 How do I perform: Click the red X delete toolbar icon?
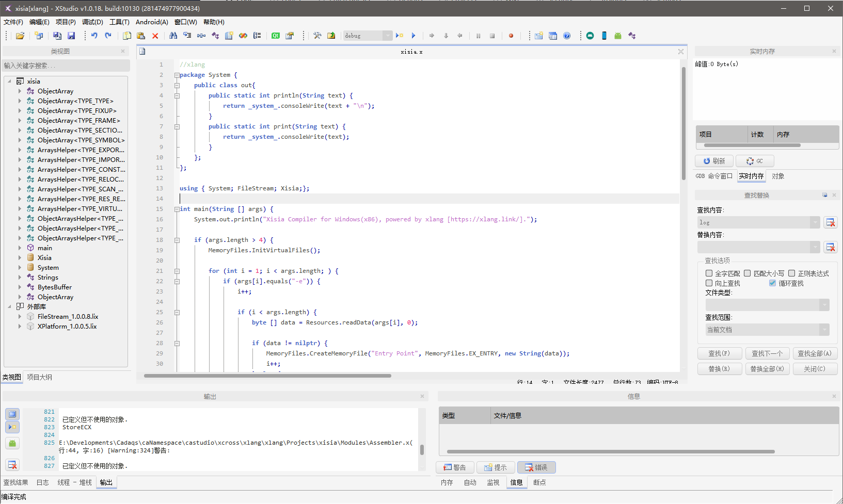[x=155, y=36]
